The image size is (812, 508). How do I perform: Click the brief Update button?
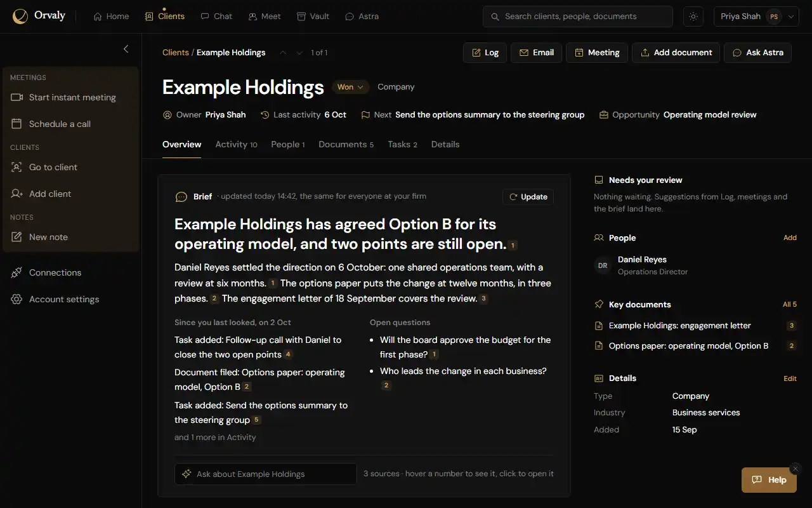click(x=528, y=197)
